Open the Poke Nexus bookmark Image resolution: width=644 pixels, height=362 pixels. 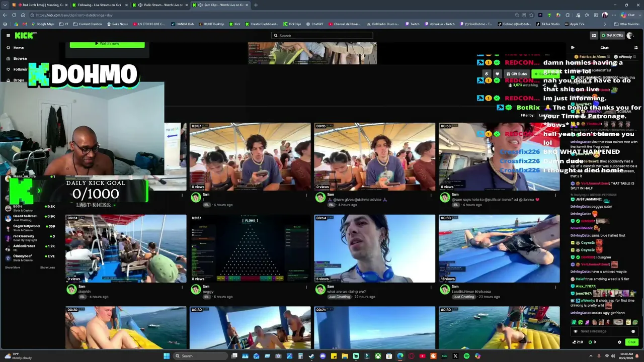click(117, 24)
